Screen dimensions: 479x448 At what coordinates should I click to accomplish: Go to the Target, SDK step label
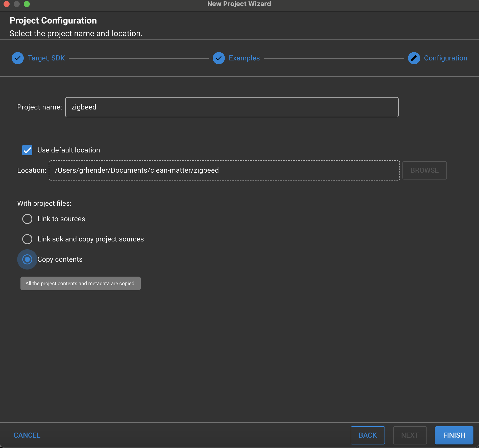[46, 58]
